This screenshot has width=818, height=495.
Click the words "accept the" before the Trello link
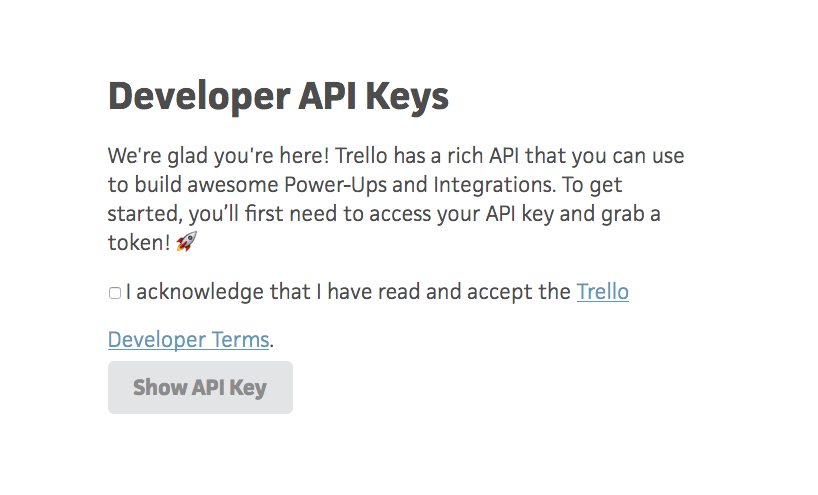tap(519, 292)
